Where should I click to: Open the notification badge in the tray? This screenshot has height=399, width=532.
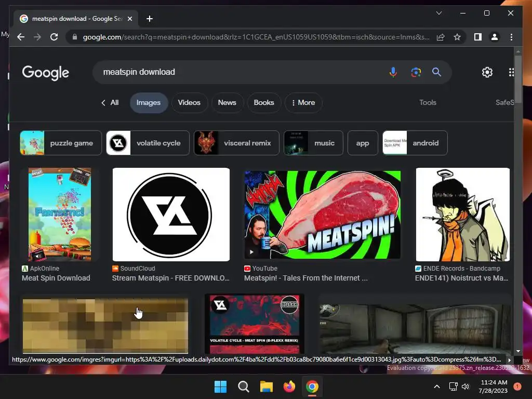click(517, 387)
